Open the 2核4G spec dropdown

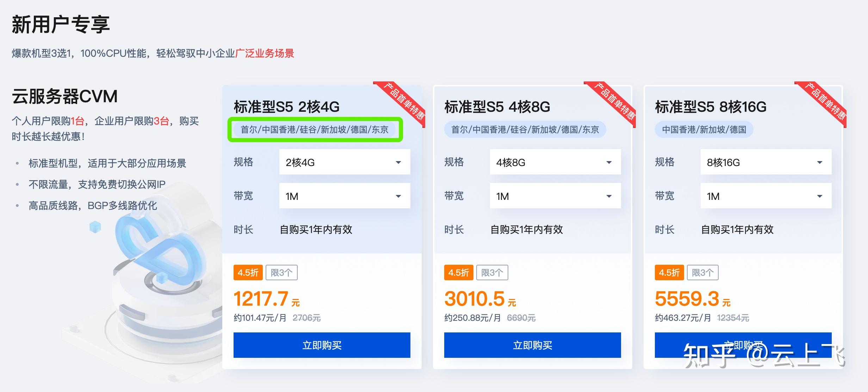(x=344, y=162)
